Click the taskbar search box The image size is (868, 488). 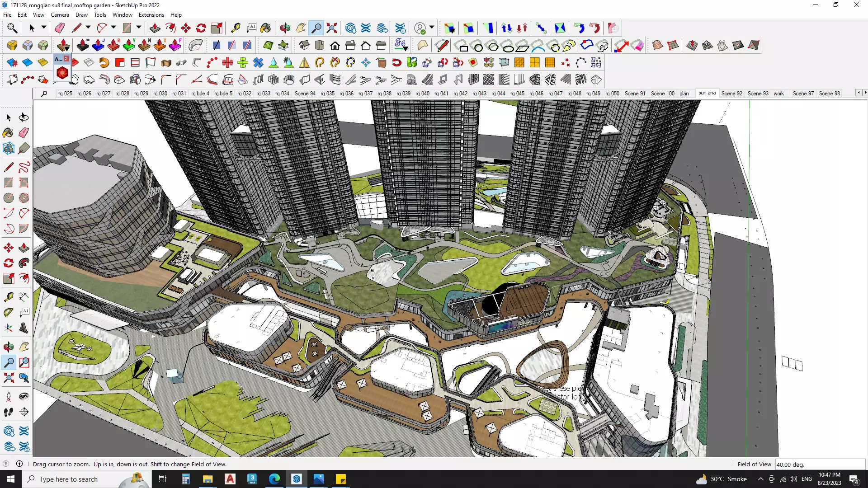click(x=86, y=479)
